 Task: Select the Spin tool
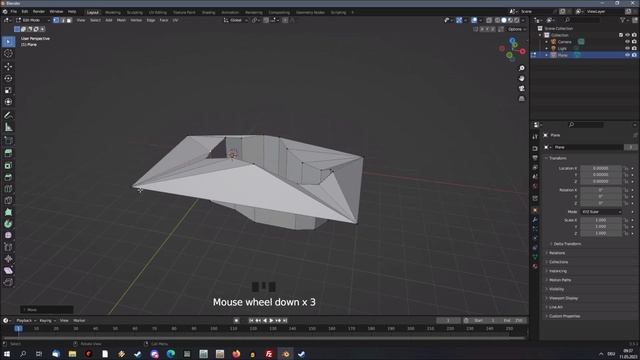point(8,224)
